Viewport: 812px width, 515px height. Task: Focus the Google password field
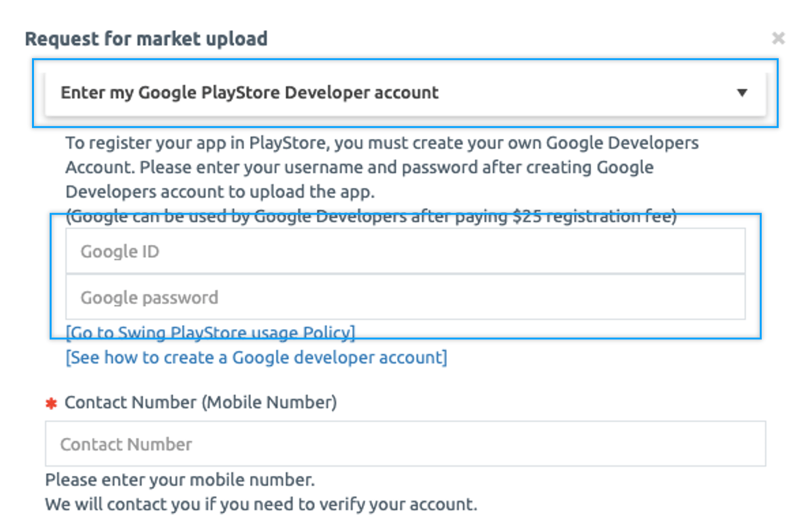tap(405, 298)
